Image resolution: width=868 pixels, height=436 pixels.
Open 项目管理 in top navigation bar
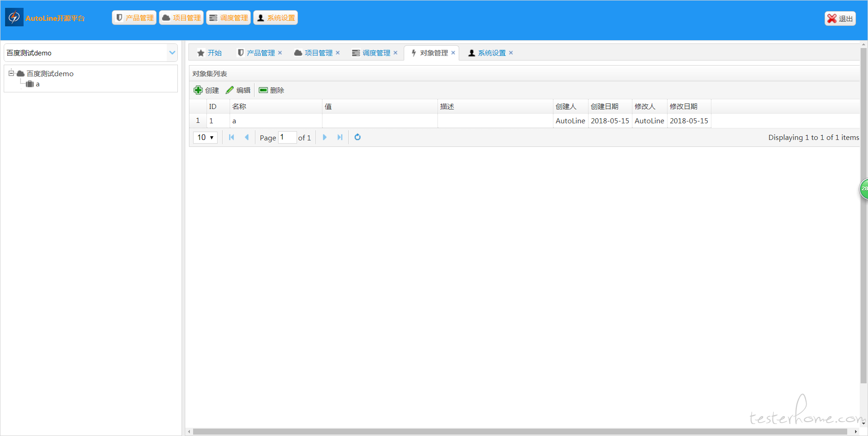(182, 18)
